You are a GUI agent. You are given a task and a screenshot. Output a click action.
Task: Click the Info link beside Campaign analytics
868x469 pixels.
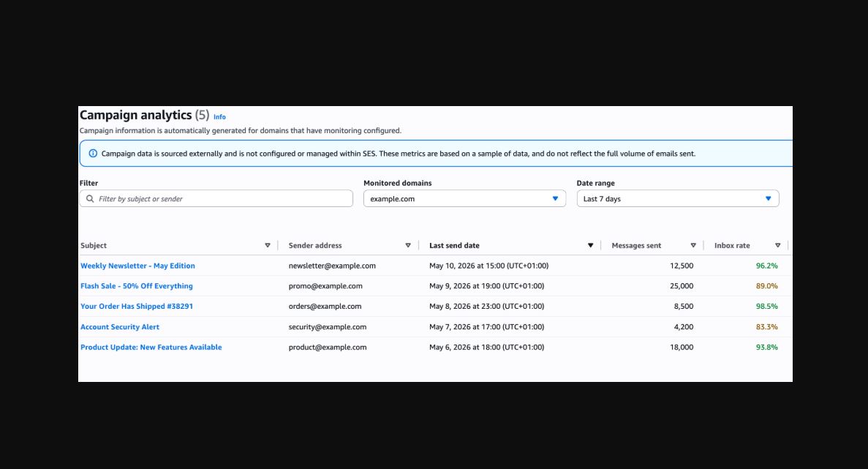(x=220, y=117)
